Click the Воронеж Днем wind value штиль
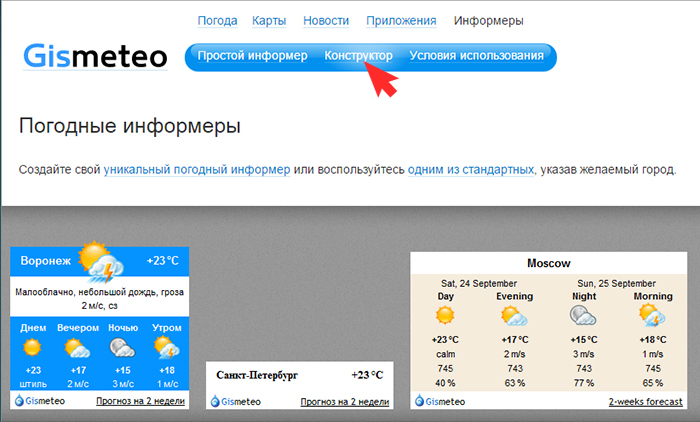The height and width of the screenshot is (422, 700). pyautogui.click(x=33, y=384)
